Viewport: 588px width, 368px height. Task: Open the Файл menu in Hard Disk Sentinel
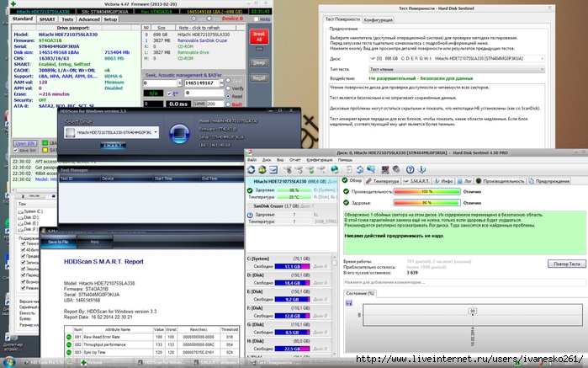252,160
